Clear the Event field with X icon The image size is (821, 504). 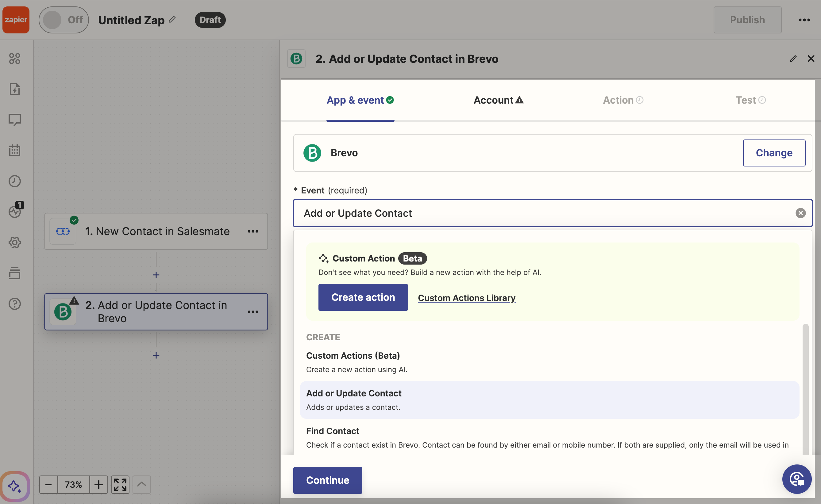[800, 213]
